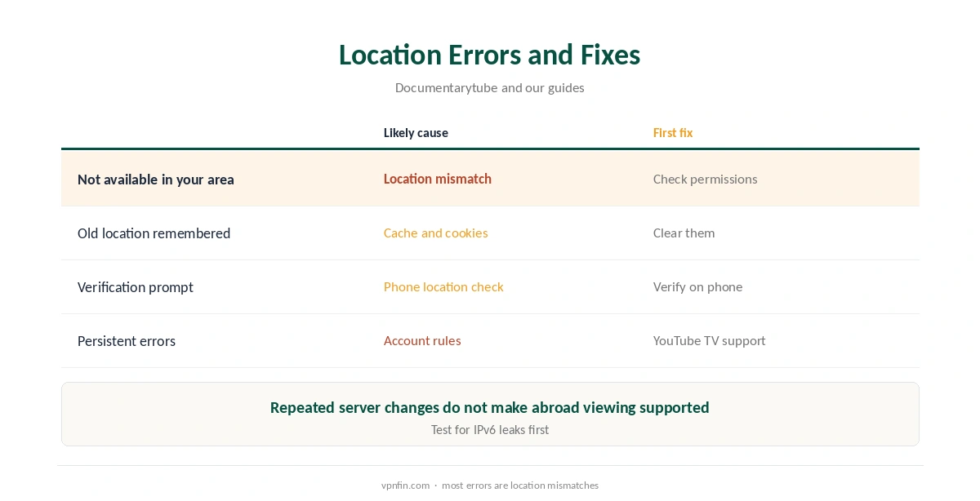Select the 'Documentarytube and our guides' subtitle
The width and height of the screenshot is (980, 501).
[x=489, y=87]
